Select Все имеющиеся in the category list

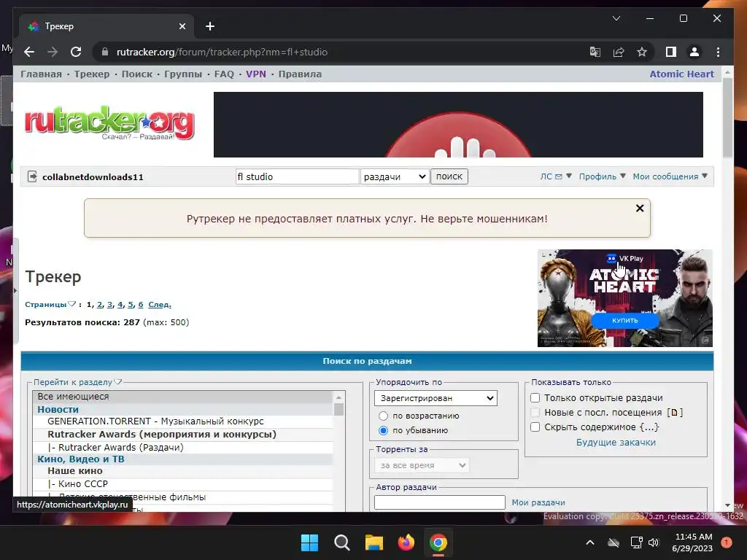point(183,396)
